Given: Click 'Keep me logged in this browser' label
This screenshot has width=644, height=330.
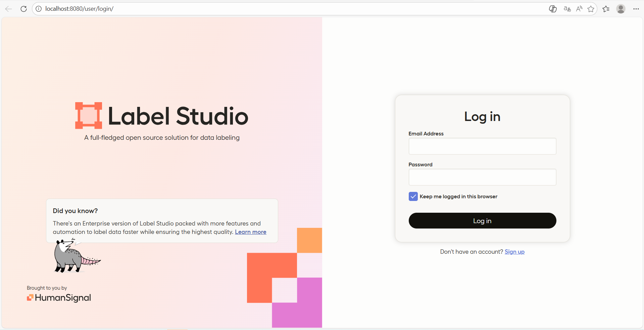Looking at the screenshot, I should pyautogui.click(x=458, y=197).
